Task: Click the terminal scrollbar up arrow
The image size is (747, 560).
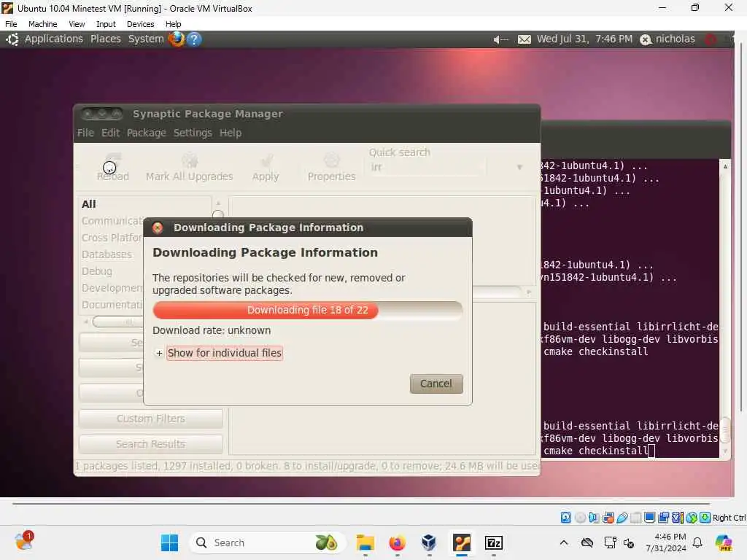Action: coord(725,167)
